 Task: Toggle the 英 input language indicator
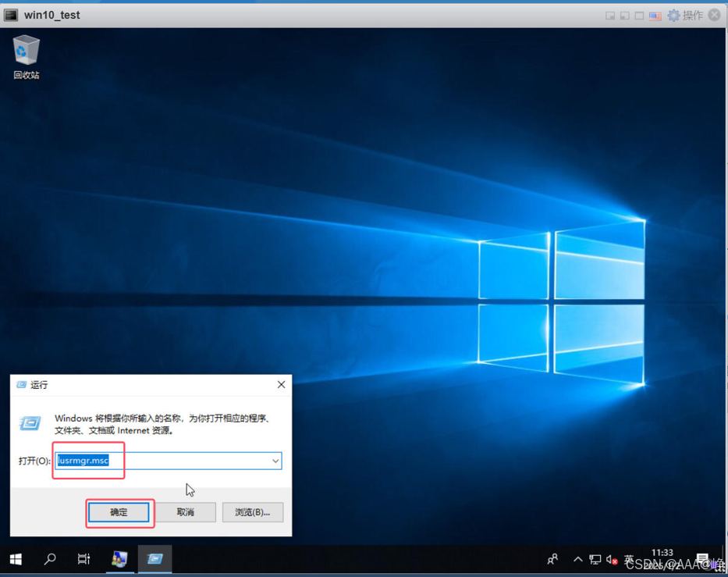(629, 558)
